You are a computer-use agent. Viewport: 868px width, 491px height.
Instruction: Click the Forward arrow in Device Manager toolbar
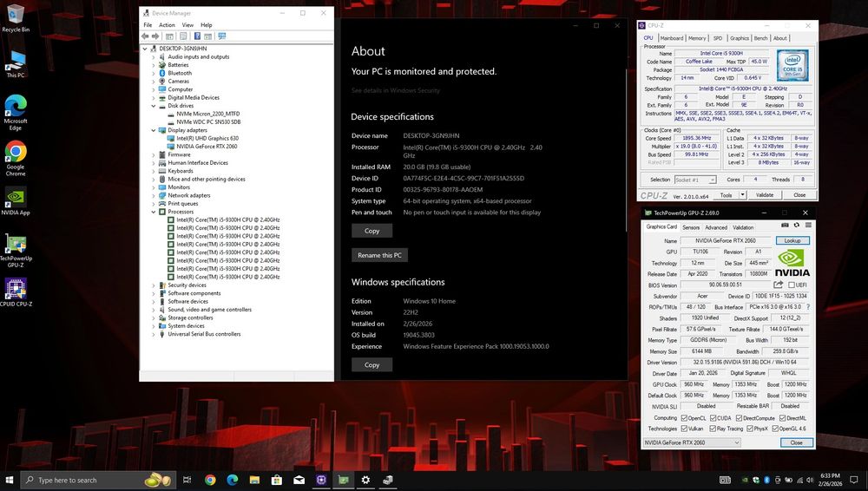point(155,36)
